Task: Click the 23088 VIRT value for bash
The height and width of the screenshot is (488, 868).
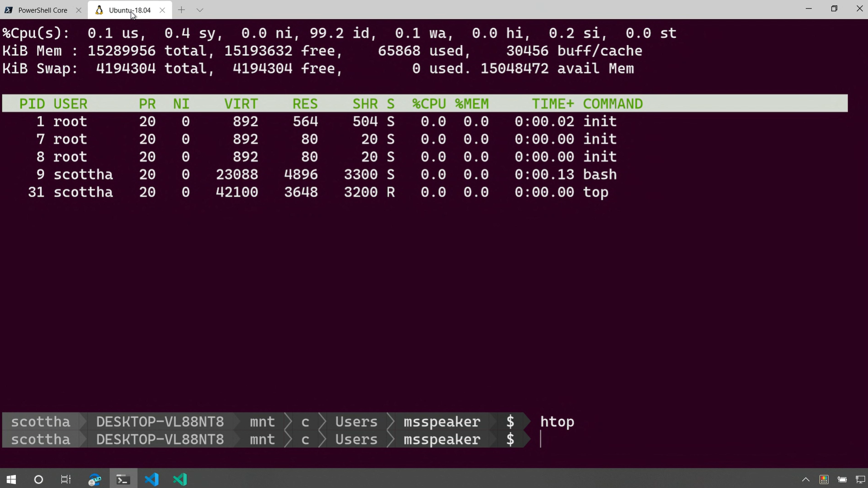Action: coord(237,174)
